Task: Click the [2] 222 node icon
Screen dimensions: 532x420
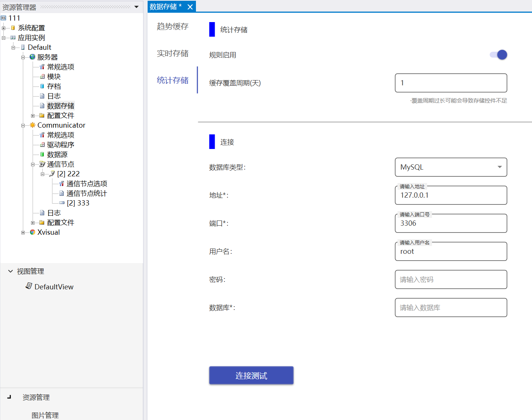Action: 52,174
